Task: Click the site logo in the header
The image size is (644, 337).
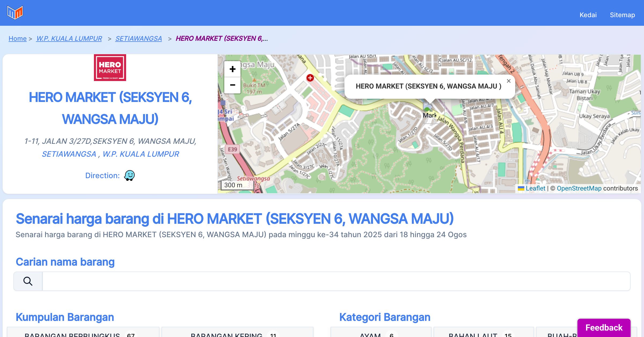Action: (15, 13)
